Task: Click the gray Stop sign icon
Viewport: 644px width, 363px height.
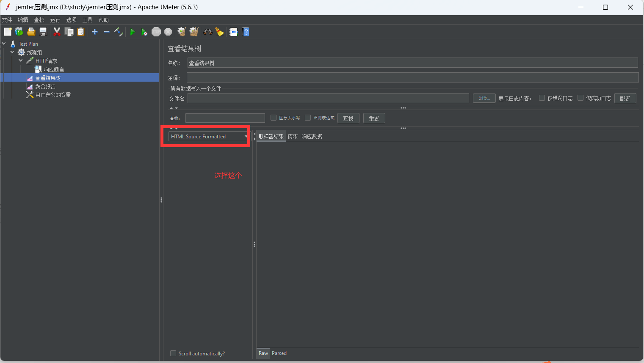Action: tap(156, 32)
